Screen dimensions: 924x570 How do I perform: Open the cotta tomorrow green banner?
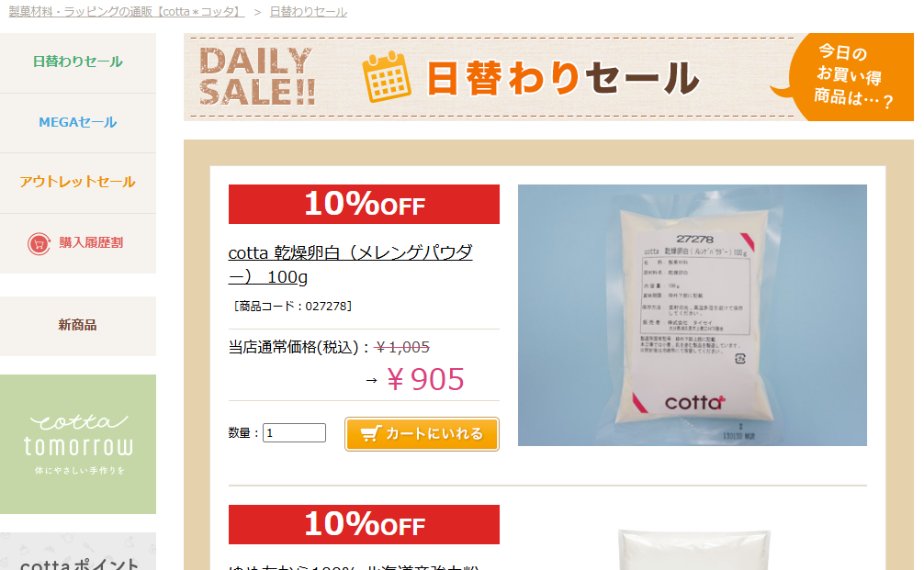78,444
